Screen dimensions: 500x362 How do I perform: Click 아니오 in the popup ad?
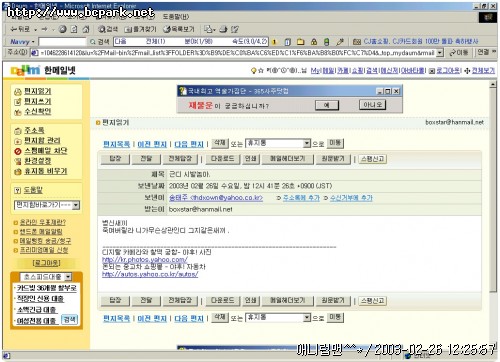click(372, 105)
